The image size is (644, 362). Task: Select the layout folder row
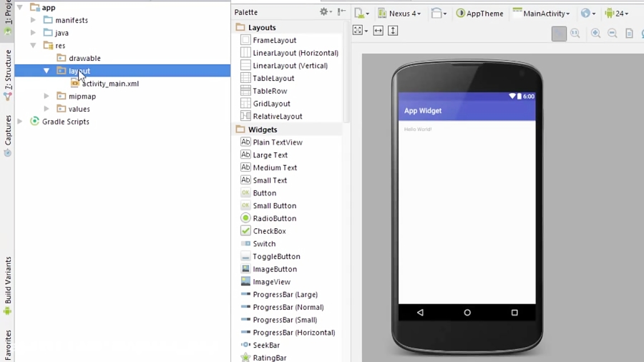pyautogui.click(x=122, y=71)
